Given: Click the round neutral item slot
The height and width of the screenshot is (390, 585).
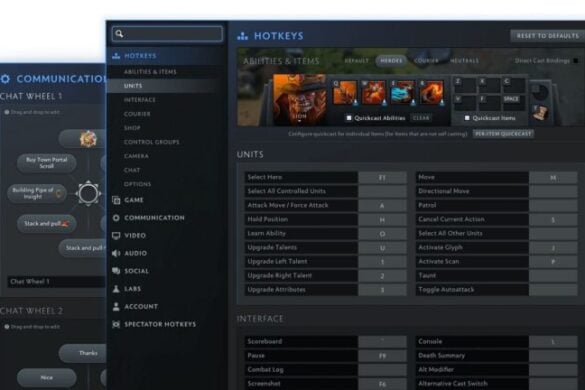Looking at the screenshot, I should pos(540,91).
